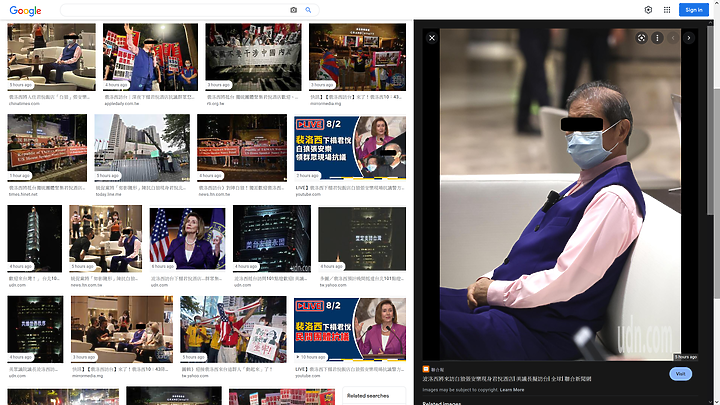The image size is (720, 405).
Task: Open the LIVE 8/2 thumbnail posted 10 hours ago
Action: pyautogui.click(x=350, y=329)
